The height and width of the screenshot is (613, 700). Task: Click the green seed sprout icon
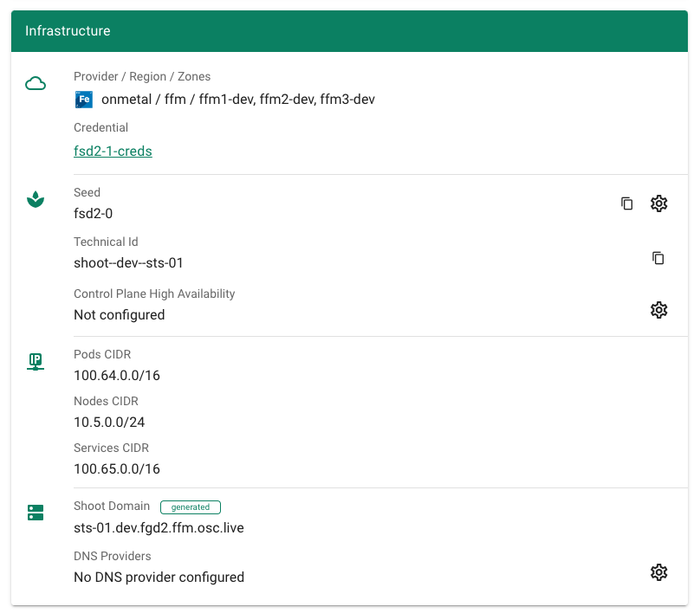36,200
